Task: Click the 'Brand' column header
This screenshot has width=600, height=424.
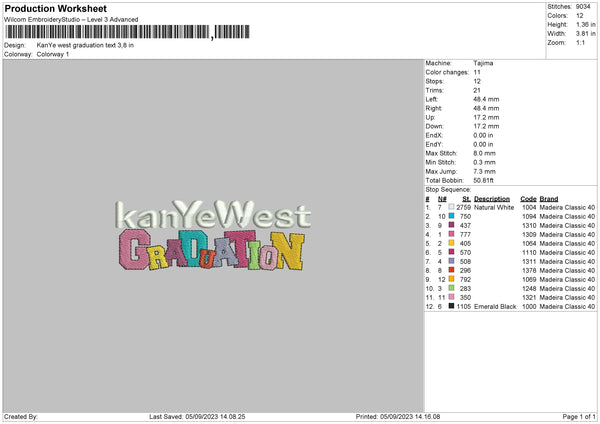Action: (x=549, y=199)
